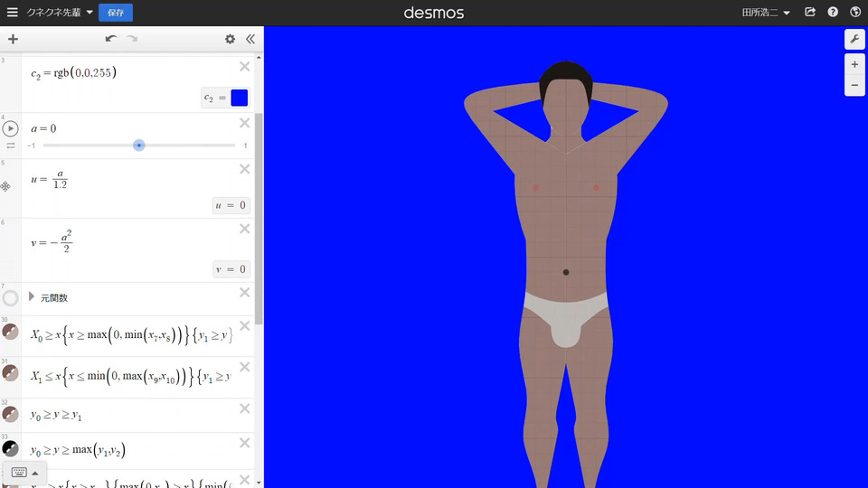Toggle visibility of expression 32
868x488 pixels.
10,415
